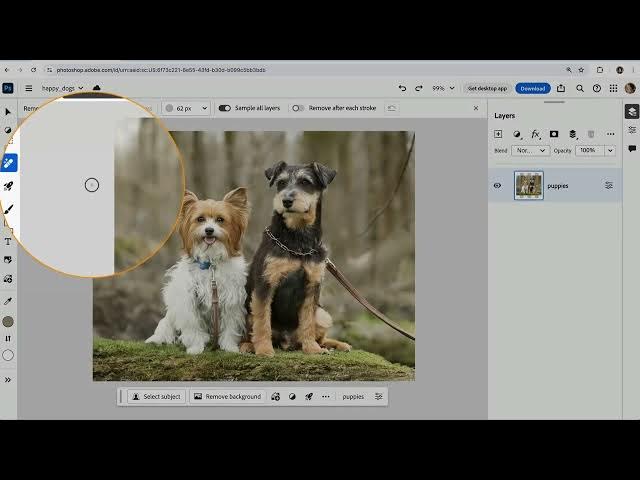The height and width of the screenshot is (480, 640).
Task: Open the apps grid icon
Action: pos(613,88)
